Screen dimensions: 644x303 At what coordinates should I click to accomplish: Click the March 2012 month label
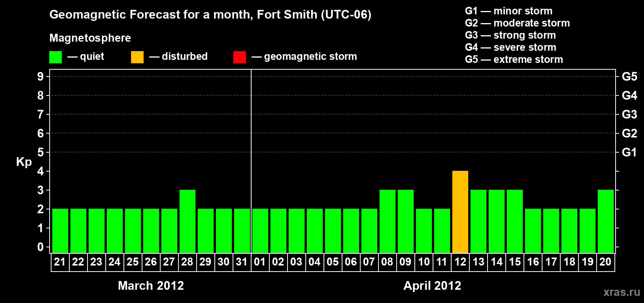coord(151,286)
